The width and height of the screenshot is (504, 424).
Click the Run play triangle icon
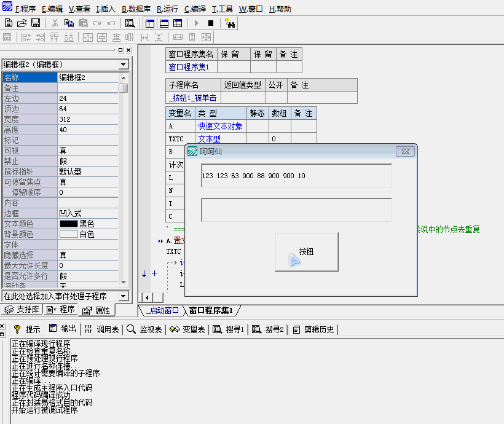click(197, 23)
